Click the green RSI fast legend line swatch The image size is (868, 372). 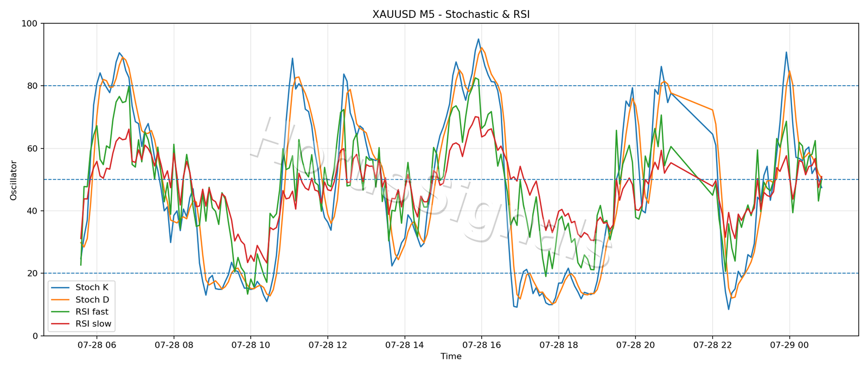tap(61, 312)
